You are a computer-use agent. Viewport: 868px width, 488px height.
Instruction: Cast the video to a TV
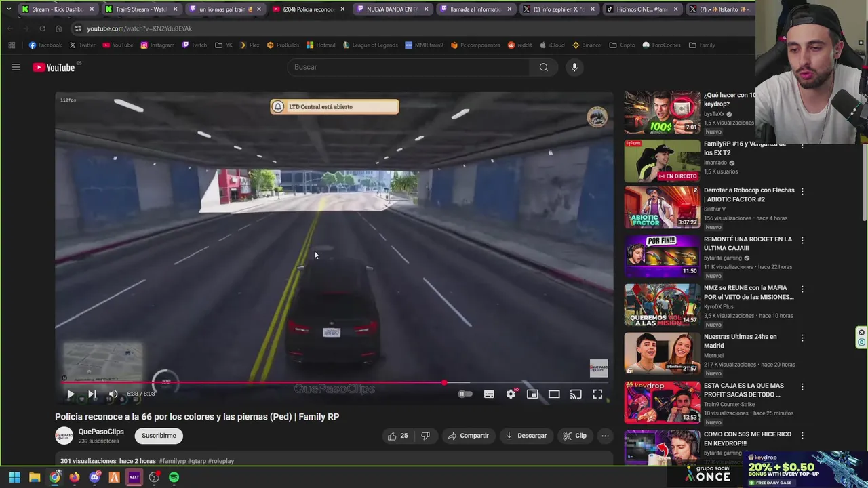576,394
